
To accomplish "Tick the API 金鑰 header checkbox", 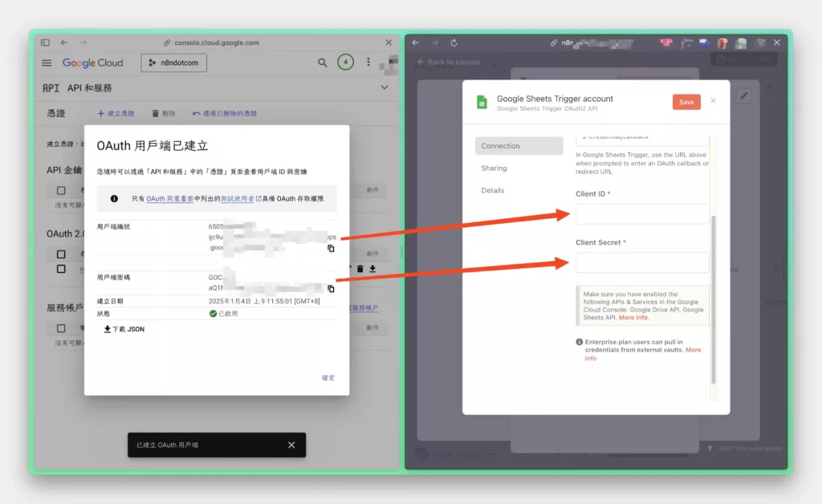I will point(61,190).
